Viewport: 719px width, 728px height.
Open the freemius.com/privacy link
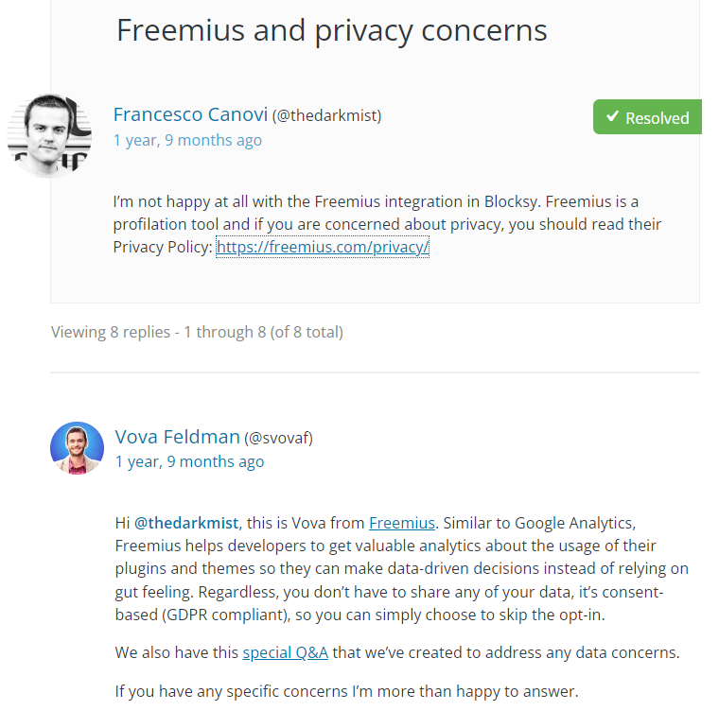323,247
